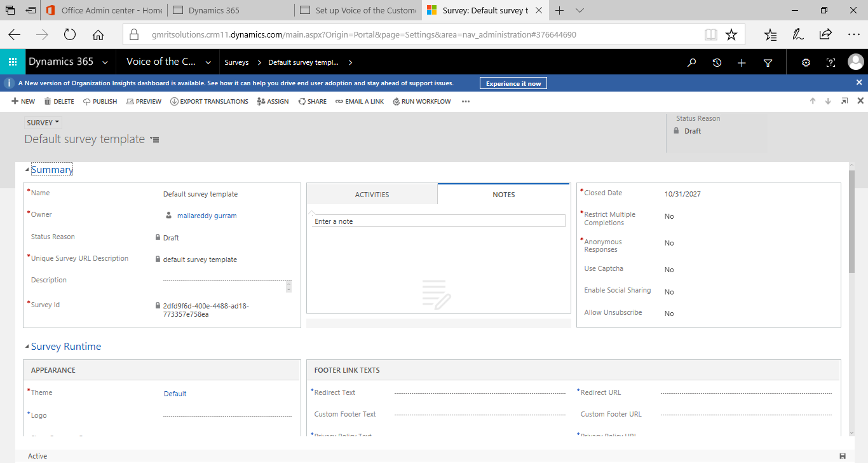
Task: Click the Logo field
Action: tap(227, 415)
